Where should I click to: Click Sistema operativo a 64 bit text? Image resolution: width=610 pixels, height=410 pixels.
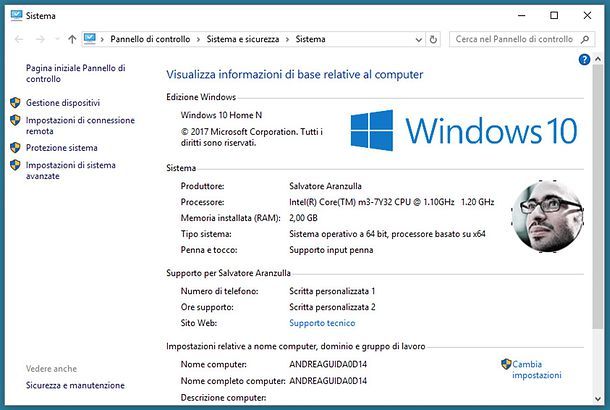point(387,234)
